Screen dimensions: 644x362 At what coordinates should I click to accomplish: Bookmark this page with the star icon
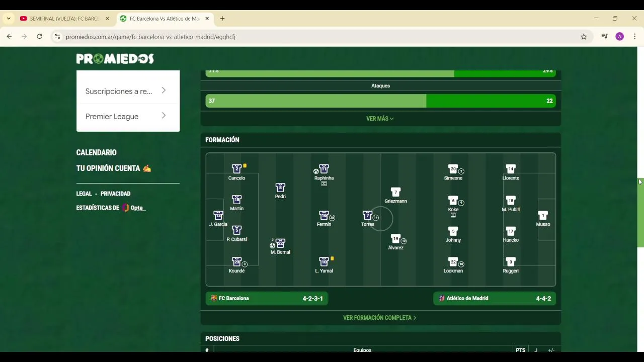click(584, 37)
